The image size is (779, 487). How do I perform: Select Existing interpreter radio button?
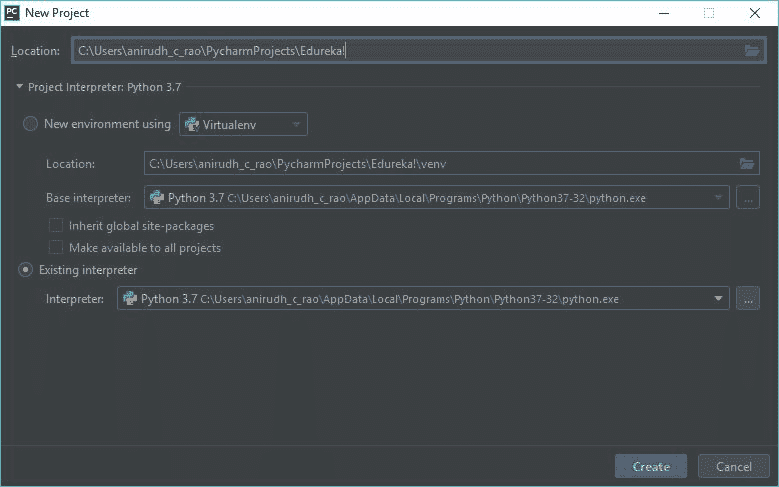pos(25,270)
